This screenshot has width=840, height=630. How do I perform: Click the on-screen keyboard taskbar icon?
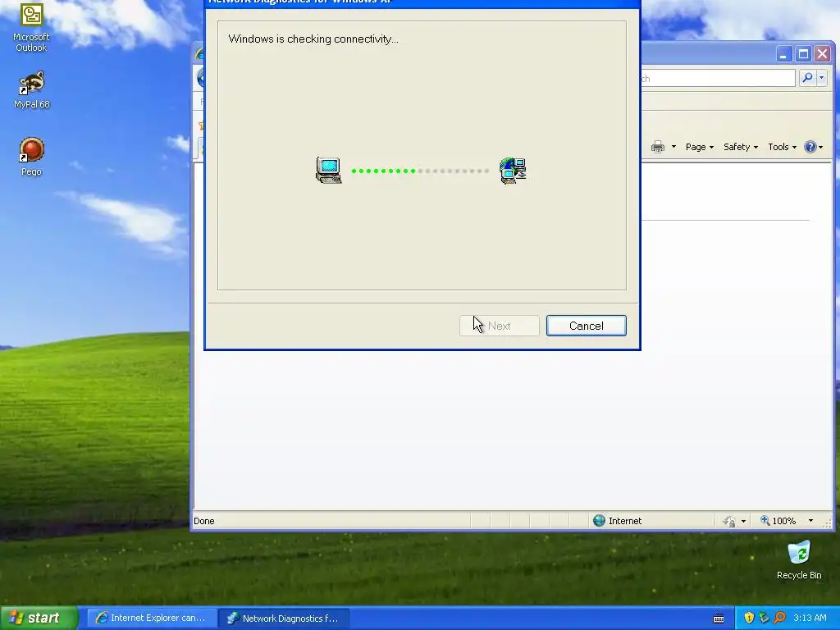coord(719,619)
